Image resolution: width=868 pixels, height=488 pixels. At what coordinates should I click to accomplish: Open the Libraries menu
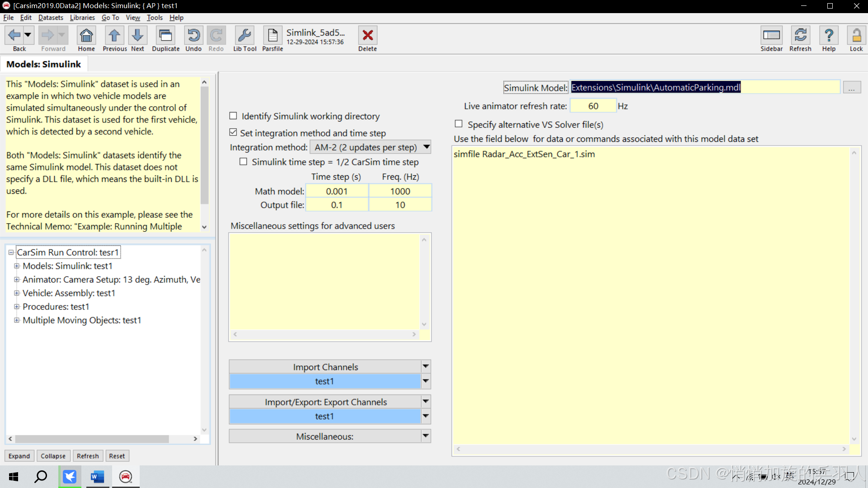point(82,18)
